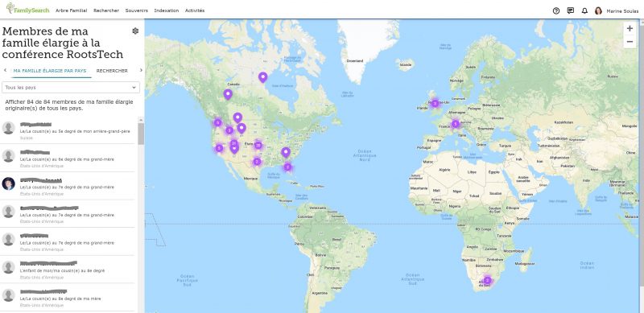
Task: Open the 'Tous les pays' country dropdown
Action: pos(71,88)
